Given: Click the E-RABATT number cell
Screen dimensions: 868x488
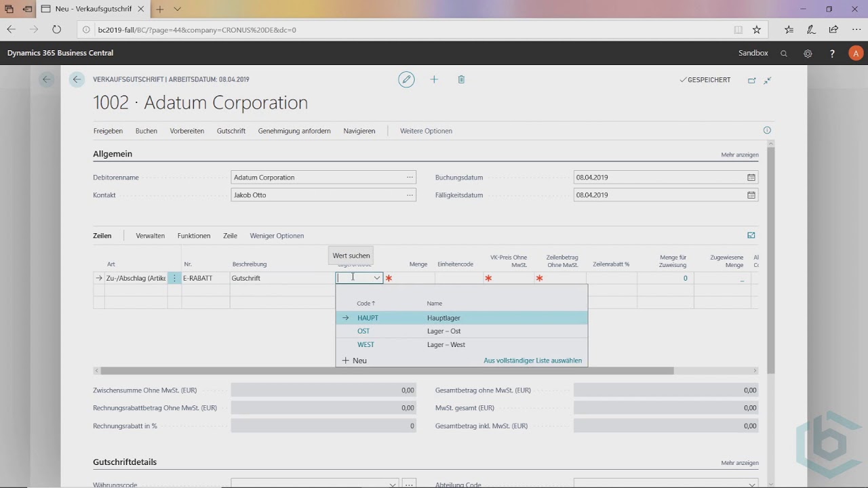Looking at the screenshot, I should pos(205,278).
